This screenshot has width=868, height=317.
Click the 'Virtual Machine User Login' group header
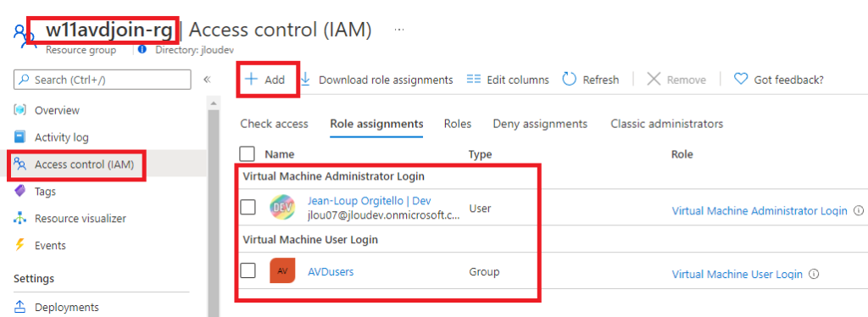click(310, 240)
